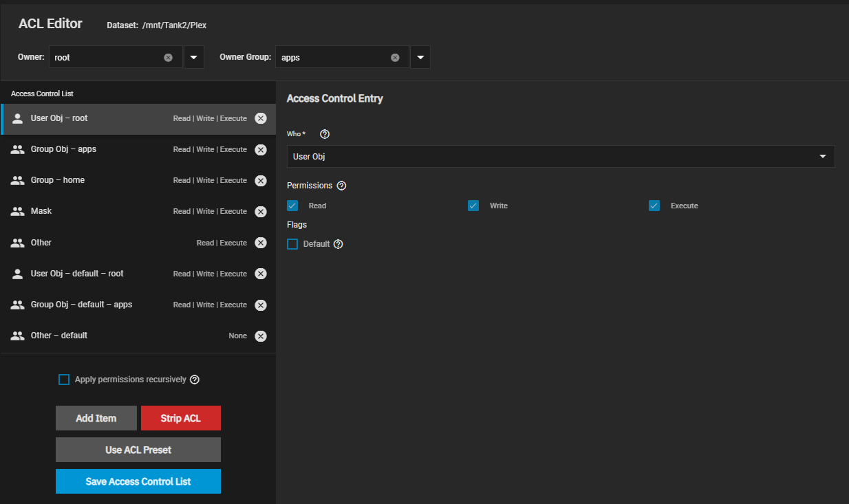Delete the Group – home entry
This screenshot has width=849, height=504.
261,181
